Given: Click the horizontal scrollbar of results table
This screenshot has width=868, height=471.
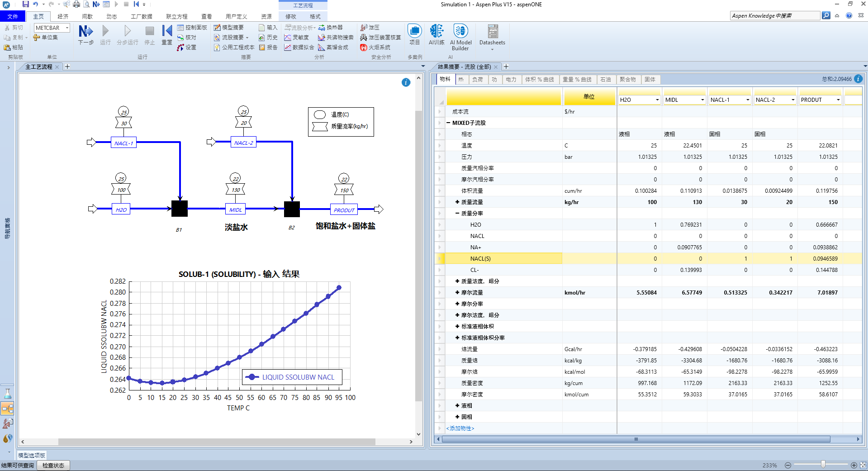Looking at the screenshot, I should pyautogui.click(x=636, y=439).
